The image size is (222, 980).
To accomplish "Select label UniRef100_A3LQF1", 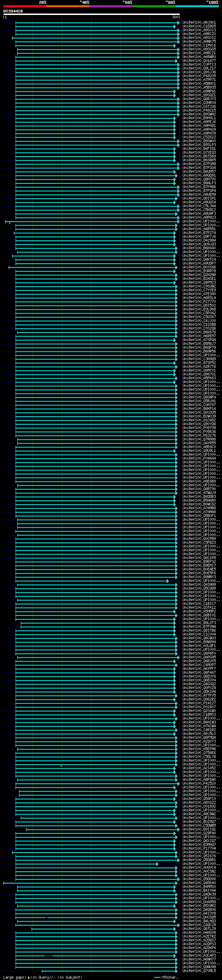I will [x=199, y=646].
